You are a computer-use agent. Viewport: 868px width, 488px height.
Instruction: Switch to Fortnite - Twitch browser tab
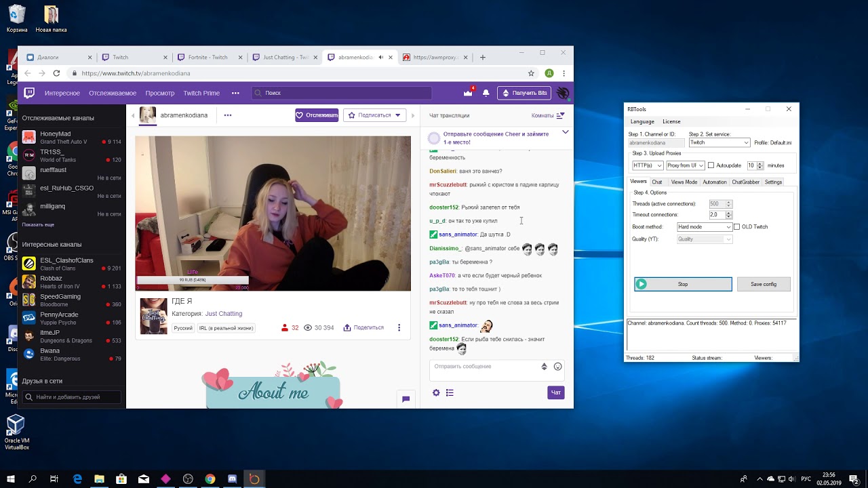pyautogui.click(x=210, y=58)
